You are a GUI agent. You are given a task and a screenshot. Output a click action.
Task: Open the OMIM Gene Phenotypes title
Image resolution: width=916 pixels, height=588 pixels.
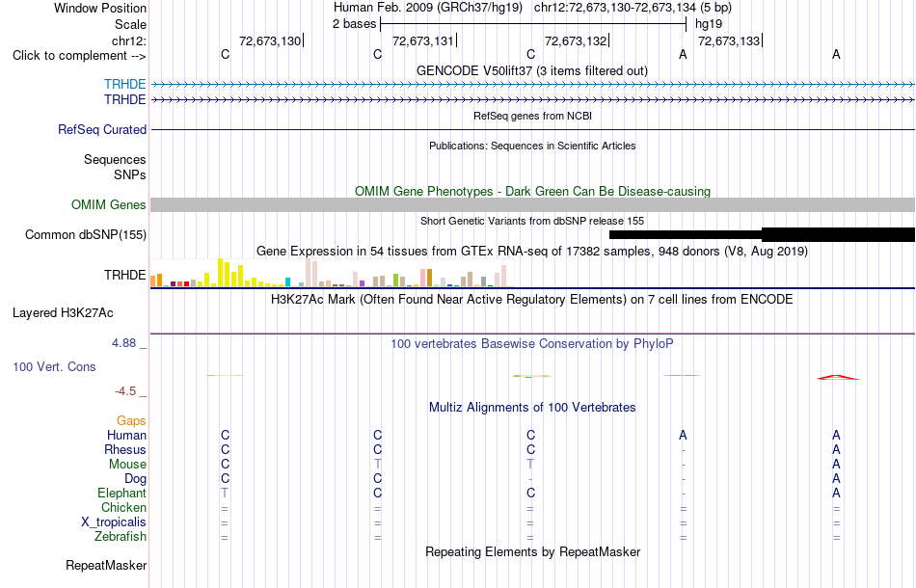[x=533, y=191]
